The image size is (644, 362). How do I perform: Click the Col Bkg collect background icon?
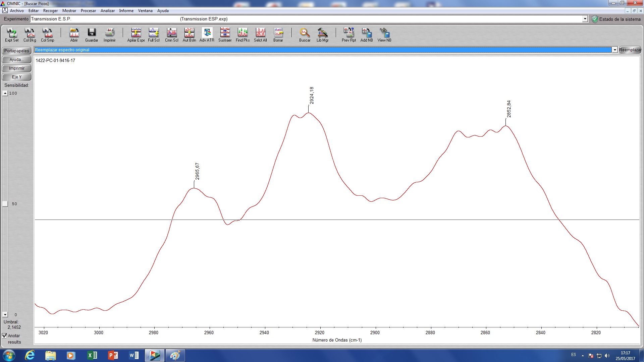(x=30, y=35)
